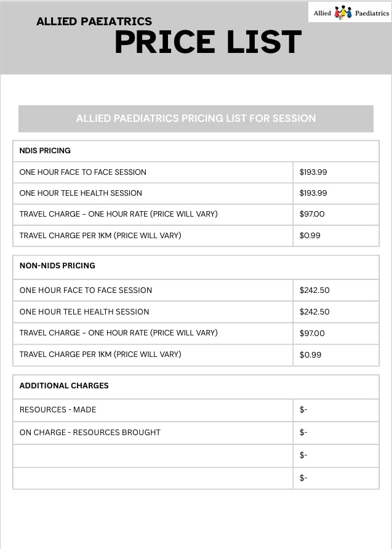Image resolution: width=392 pixels, height=549 pixels.
Task: Click the ALLIED PAEIATRICS title text
Action: 94,22
